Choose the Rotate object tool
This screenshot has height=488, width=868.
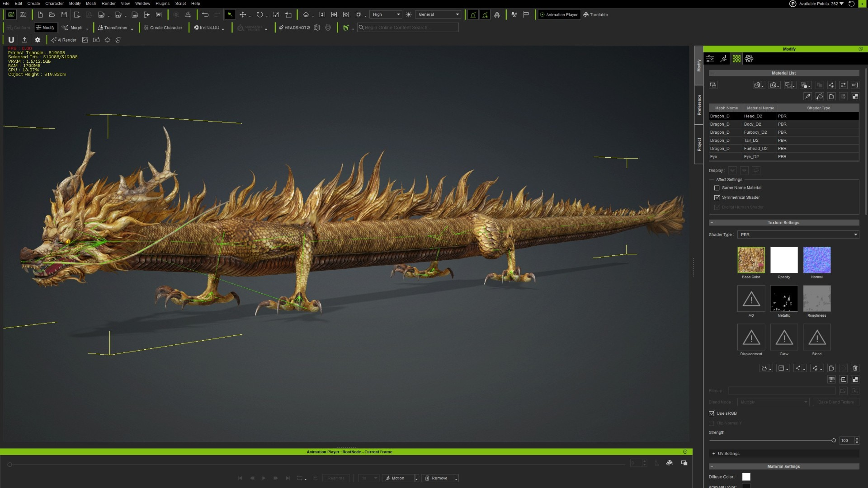click(x=259, y=14)
